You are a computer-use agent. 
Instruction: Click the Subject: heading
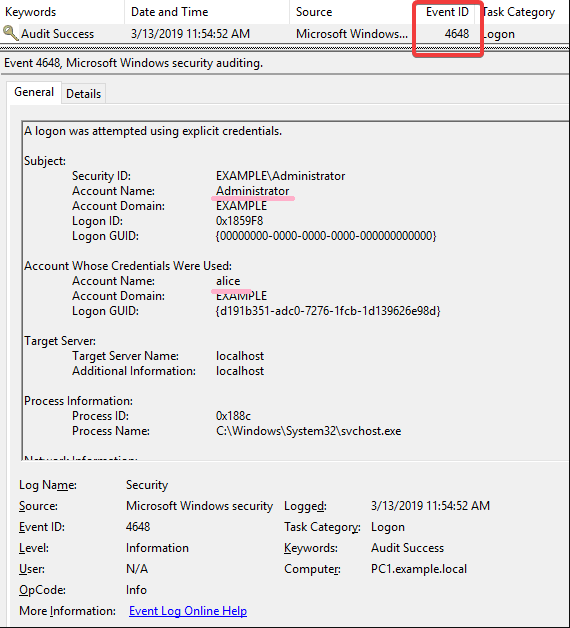(45, 161)
